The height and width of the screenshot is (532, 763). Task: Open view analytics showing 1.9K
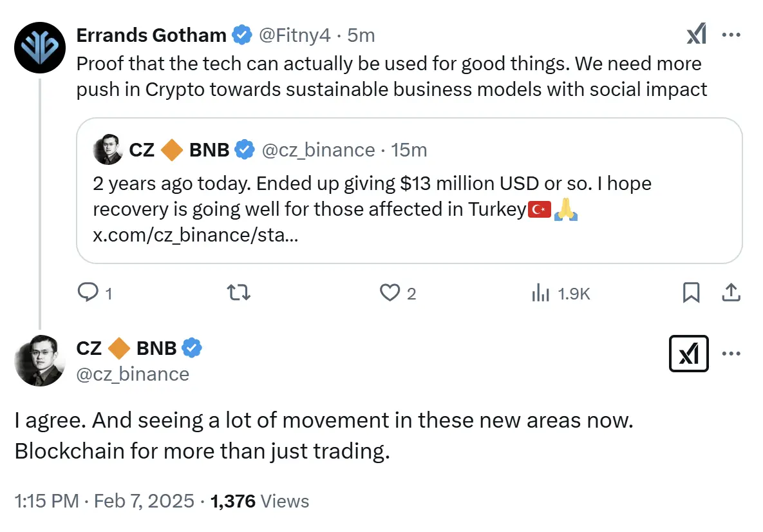pyautogui.click(x=560, y=294)
